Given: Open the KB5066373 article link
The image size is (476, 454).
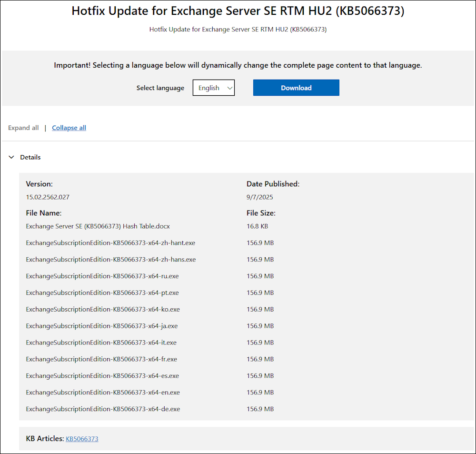Looking at the screenshot, I should tap(81, 438).
